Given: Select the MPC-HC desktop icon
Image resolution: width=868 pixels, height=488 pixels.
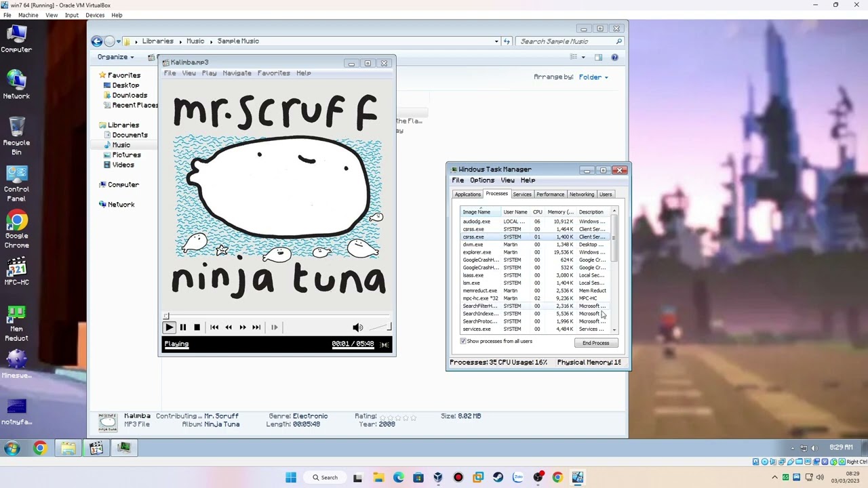Looking at the screenshot, I should pos(16,271).
